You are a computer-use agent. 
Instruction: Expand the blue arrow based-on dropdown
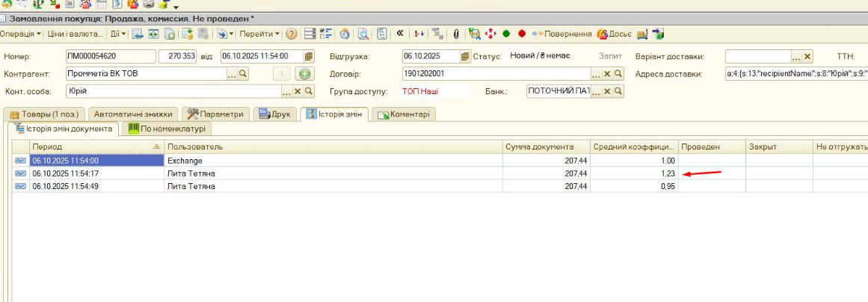click(225, 34)
